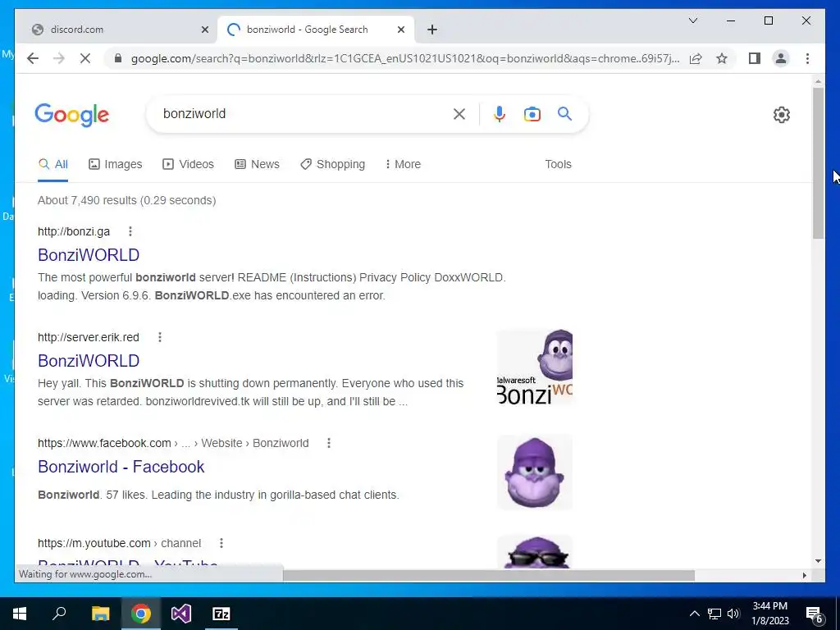This screenshot has height=630, width=840.
Task: Open options for m.youtube.com result
Action: tap(221, 543)
